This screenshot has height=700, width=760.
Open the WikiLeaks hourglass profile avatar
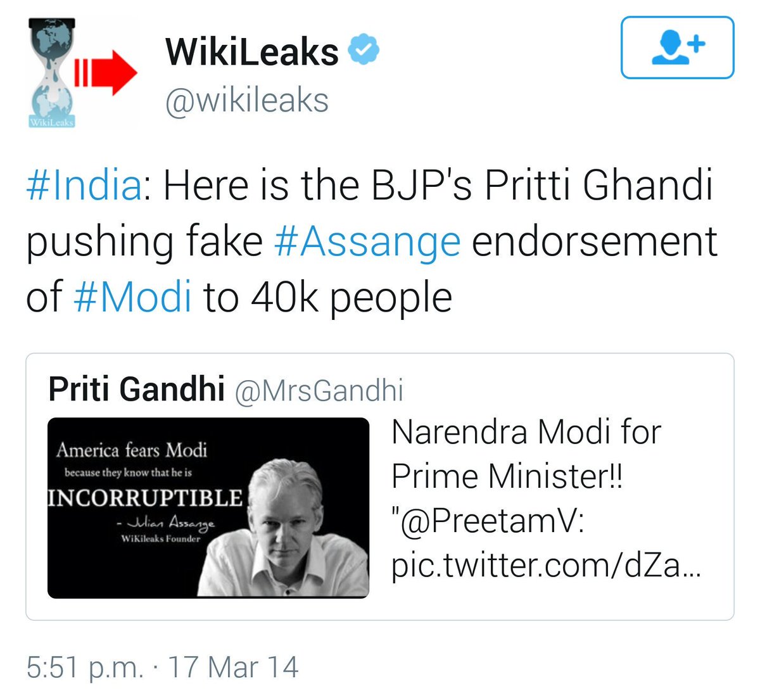tap(52, 73)
